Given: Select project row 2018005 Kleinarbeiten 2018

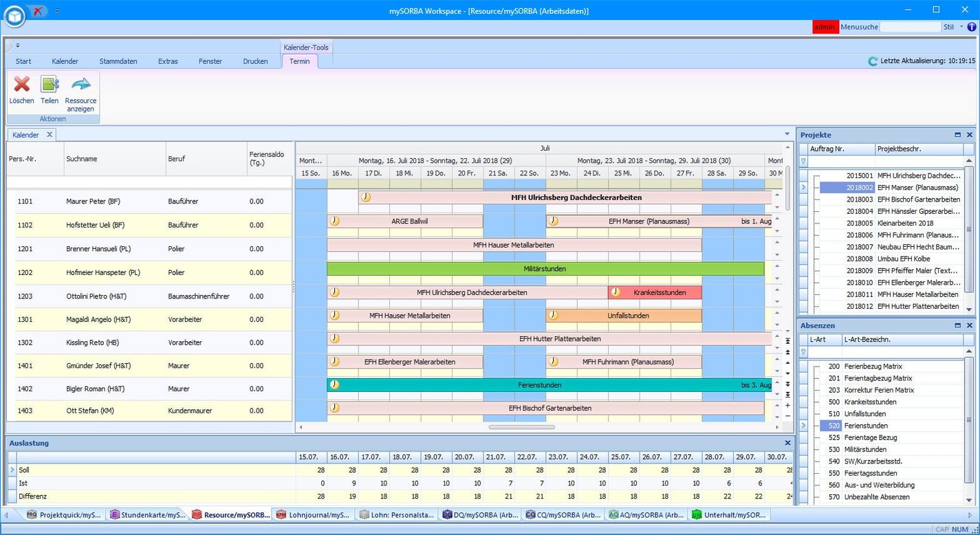Looking at the screenshot, I should [886, 223].
